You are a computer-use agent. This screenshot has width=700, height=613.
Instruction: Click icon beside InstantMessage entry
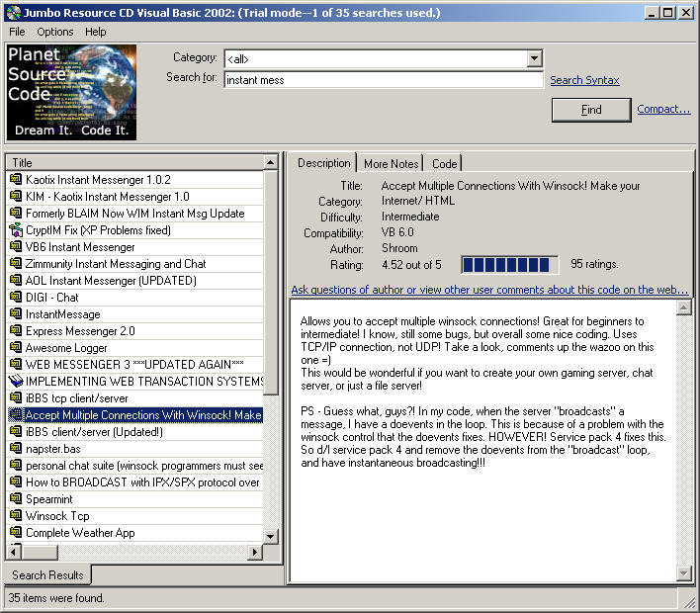pyautogui.click(x=16, y=313)
